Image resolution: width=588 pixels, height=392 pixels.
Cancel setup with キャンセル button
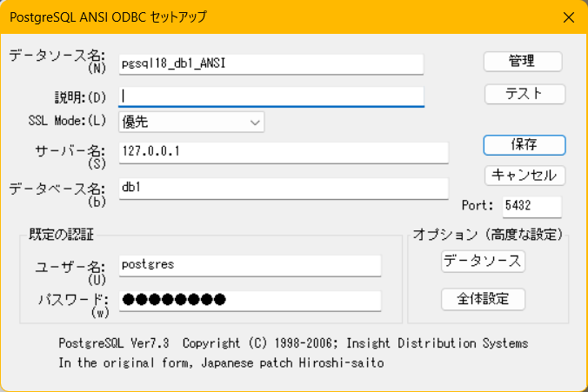(525, 176)
